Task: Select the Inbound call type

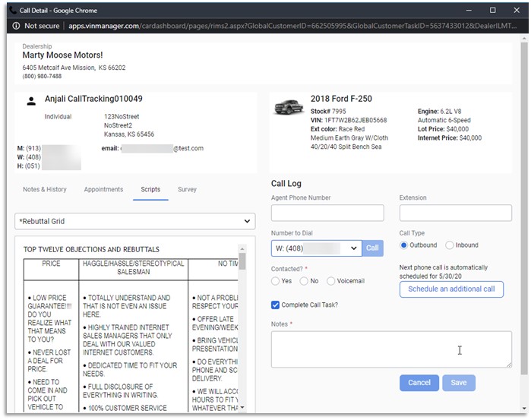Action: pos(450,245)
